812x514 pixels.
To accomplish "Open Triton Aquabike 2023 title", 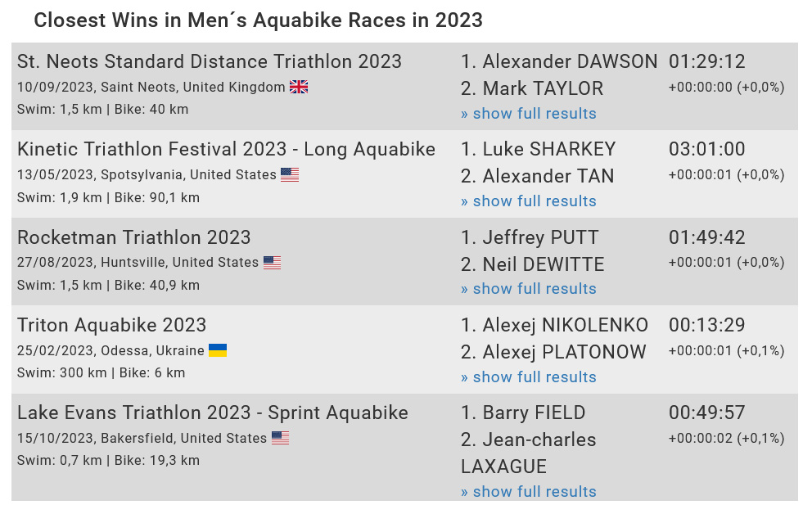I will click(112, 325).
